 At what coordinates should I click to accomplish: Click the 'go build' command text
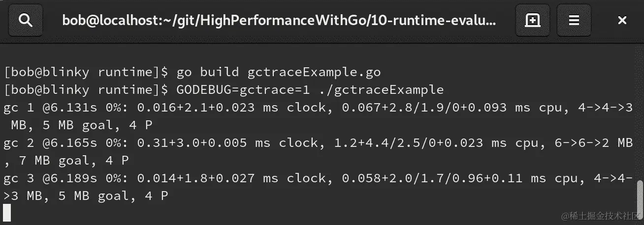[207, 72]
